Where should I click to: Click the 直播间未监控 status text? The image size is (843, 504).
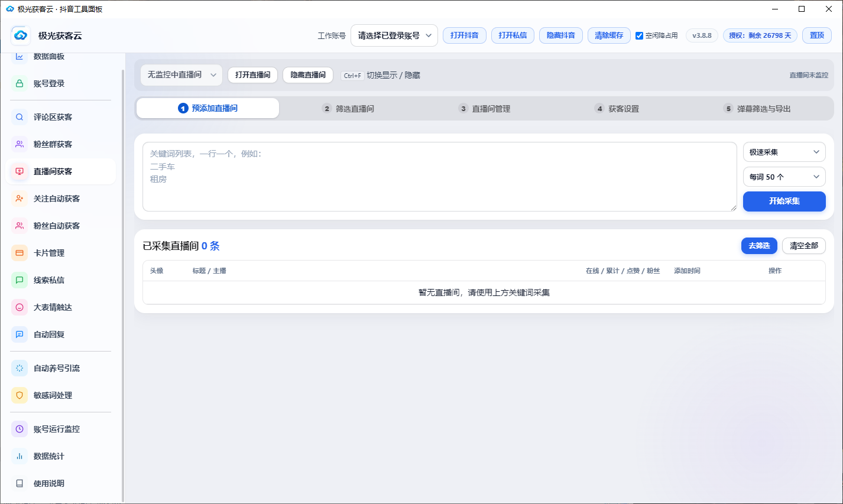click(x=809, y=75)
